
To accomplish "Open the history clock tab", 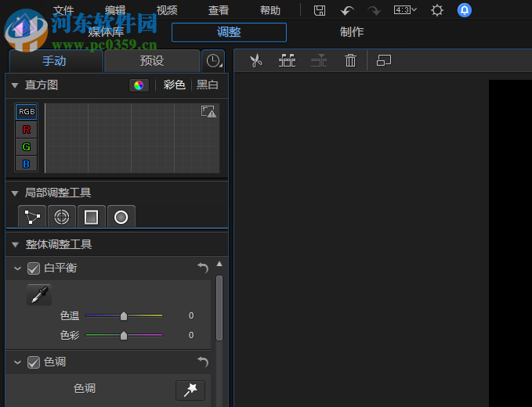I will [213, 61].
